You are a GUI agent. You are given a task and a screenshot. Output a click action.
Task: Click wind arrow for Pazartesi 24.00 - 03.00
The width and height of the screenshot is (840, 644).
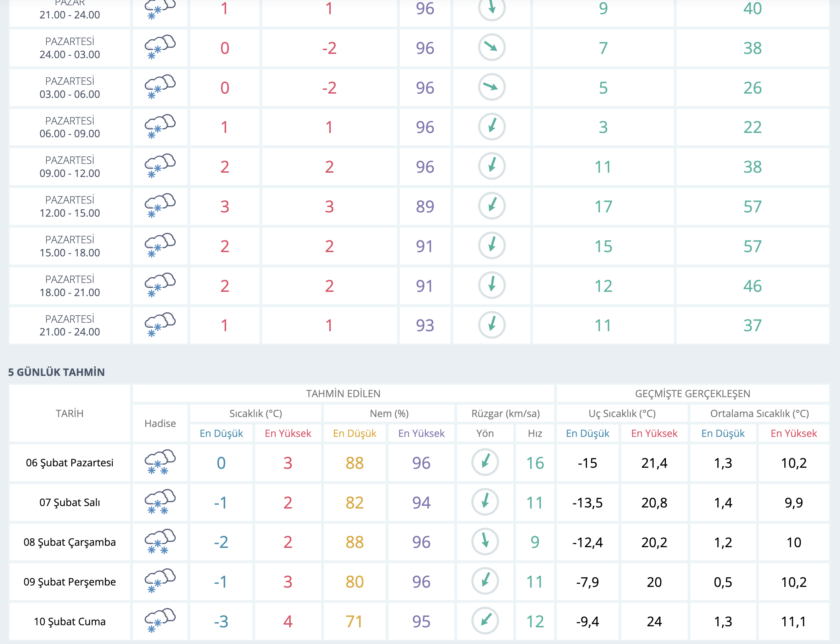pyautogui.click(x=492, y=48)
